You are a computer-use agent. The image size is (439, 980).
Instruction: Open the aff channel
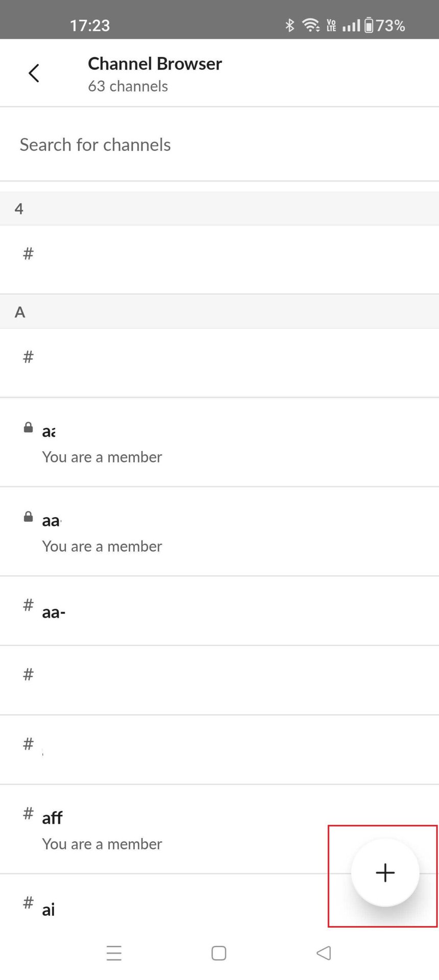pyautogui.click(x=153, y=829)
